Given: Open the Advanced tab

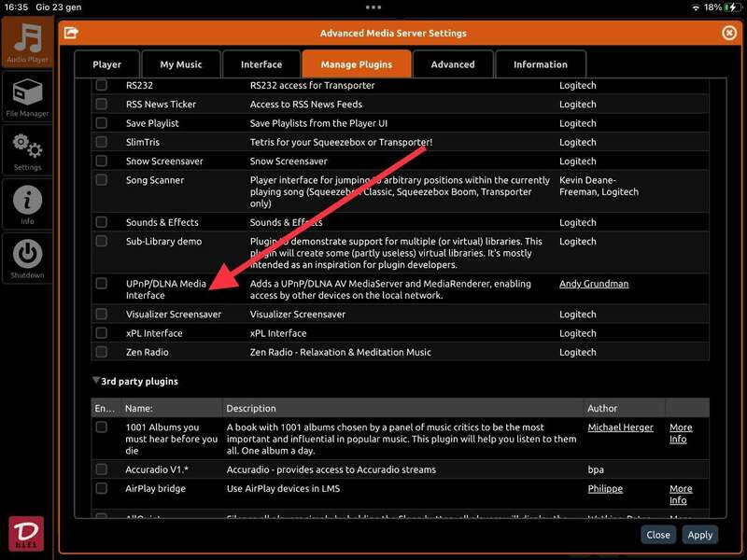Looking at the screenshot, I should click(x=452, y=64).
